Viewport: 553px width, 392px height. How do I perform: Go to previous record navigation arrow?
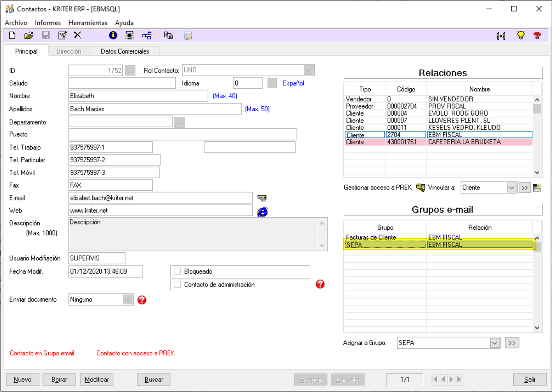coord(443,379)
